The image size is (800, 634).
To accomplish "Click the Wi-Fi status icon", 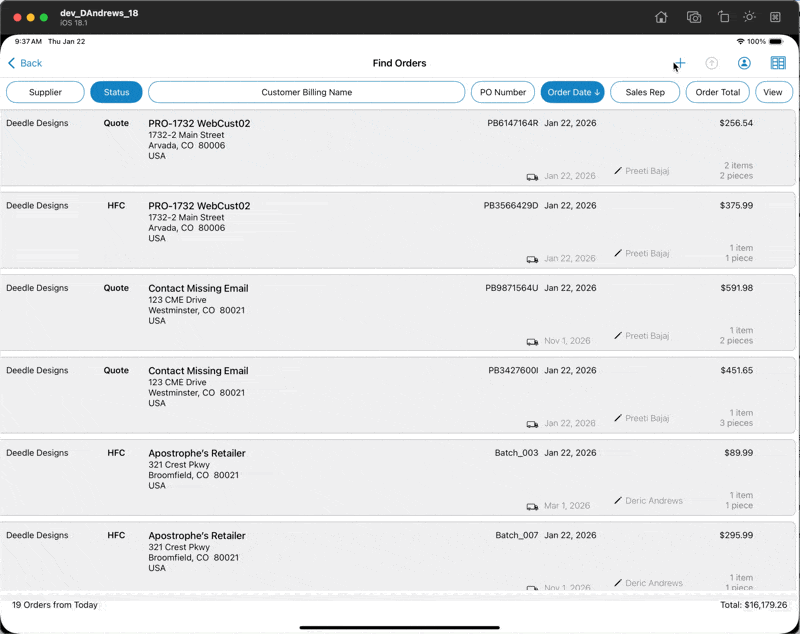I will coord(740,41).
